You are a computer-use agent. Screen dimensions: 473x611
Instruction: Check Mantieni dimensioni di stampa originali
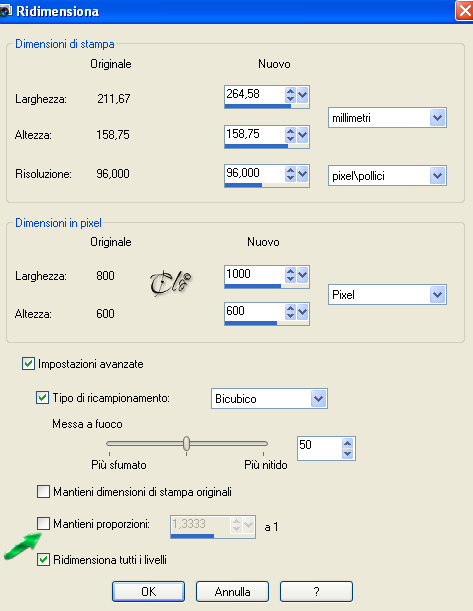coord(43,491)
